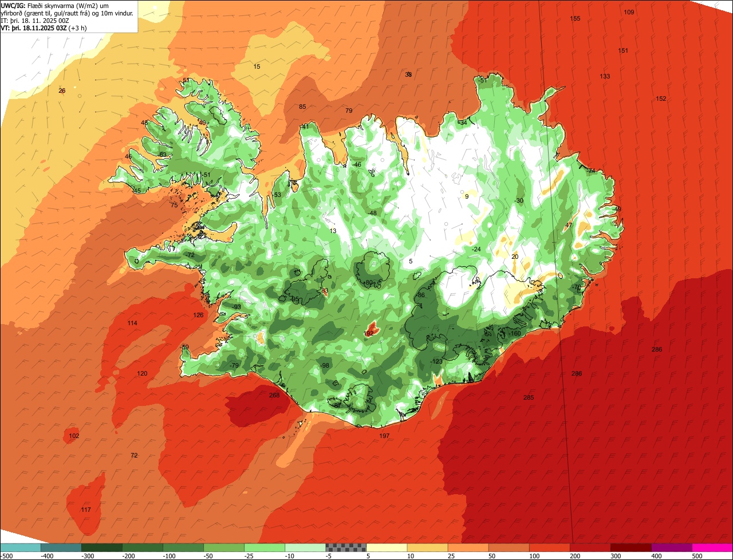The image size is (733, 560).
Task: Click the map value '192' in the red patch
Action: pos(369,333)
